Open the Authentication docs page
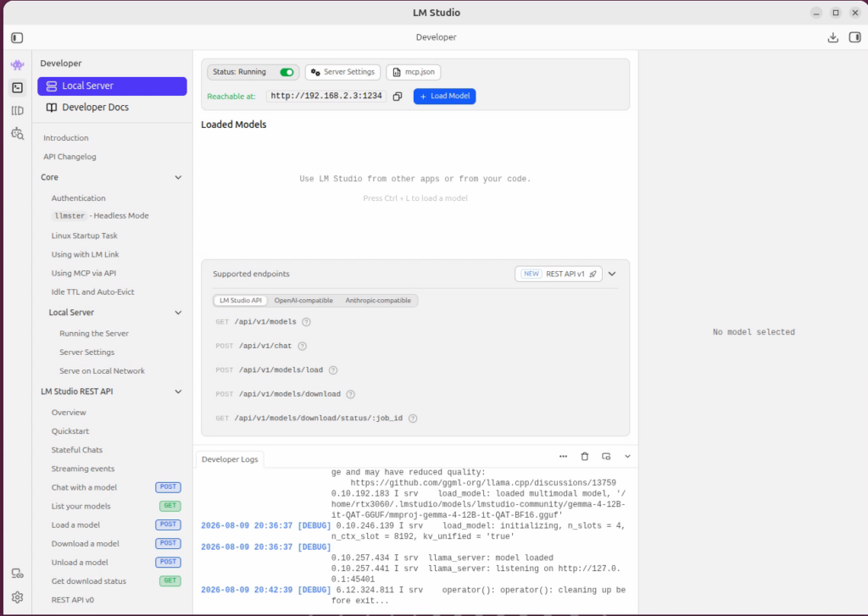The width and height of the screenshot is (868, 616). point(78,198)
